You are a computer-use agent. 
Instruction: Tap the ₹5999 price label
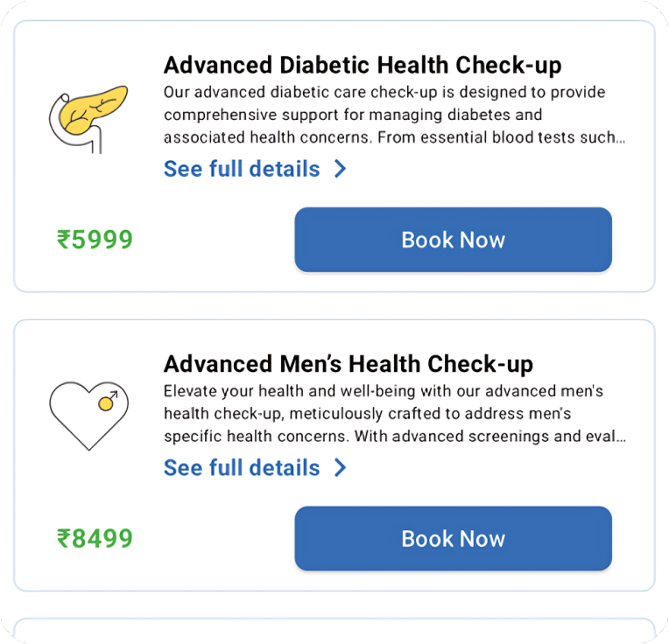[95, 240]
